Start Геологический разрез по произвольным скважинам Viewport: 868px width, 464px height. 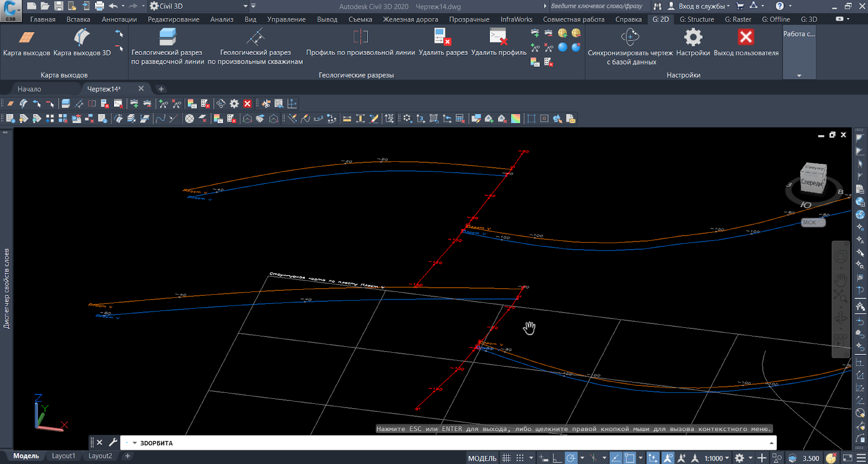[255, 46]
